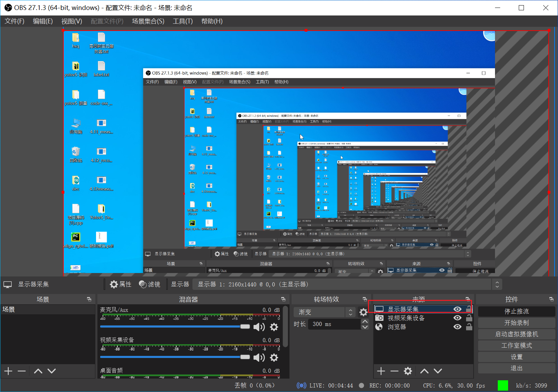Open display selection dropdown 2160x1440

click(347, 284)
